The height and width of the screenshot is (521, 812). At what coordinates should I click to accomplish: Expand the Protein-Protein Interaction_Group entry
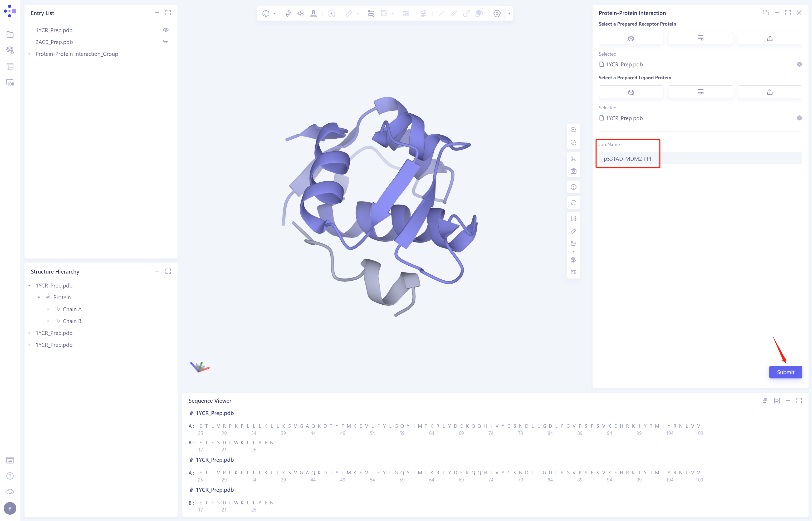coord(29,54)
